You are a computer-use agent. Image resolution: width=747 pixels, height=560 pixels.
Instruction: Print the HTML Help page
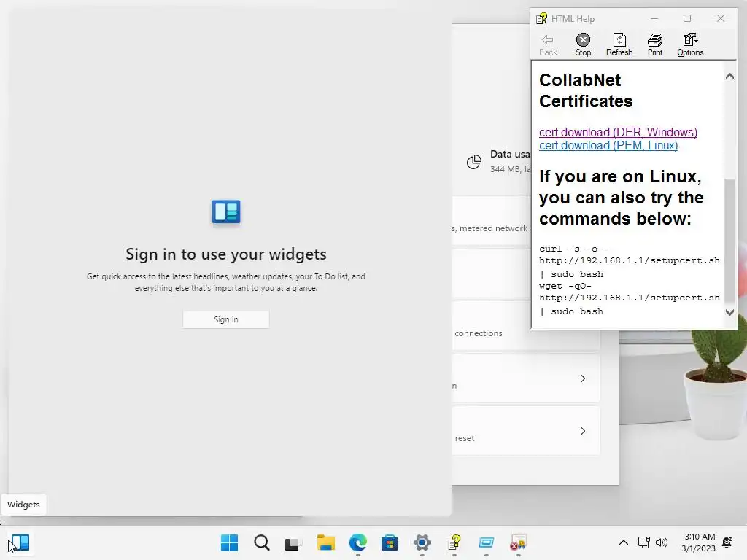[x=655, y=44]
